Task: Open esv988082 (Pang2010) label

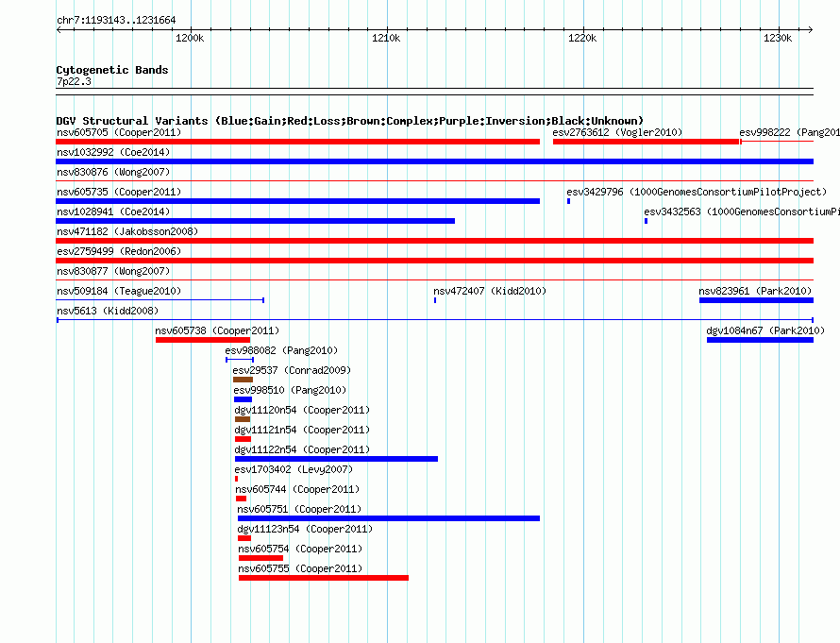Action: point(281,350)
